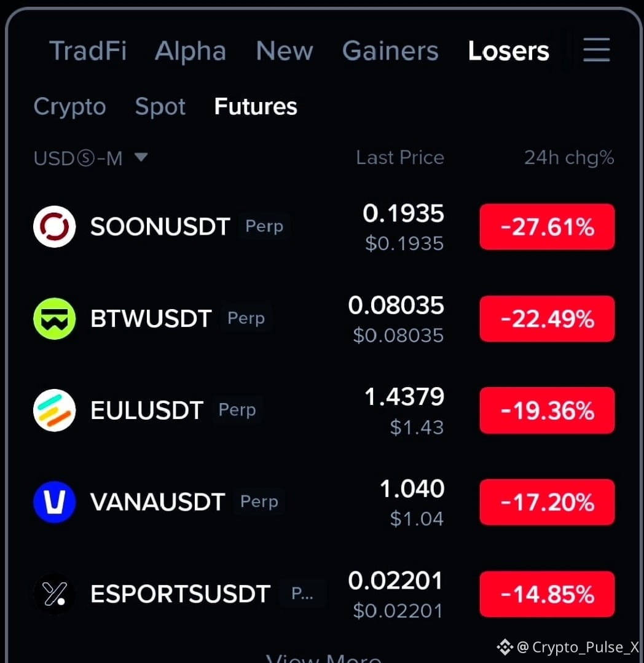Open the View More link
The height and width of the screenshot is (663, 644).
[x=323, y=658]
